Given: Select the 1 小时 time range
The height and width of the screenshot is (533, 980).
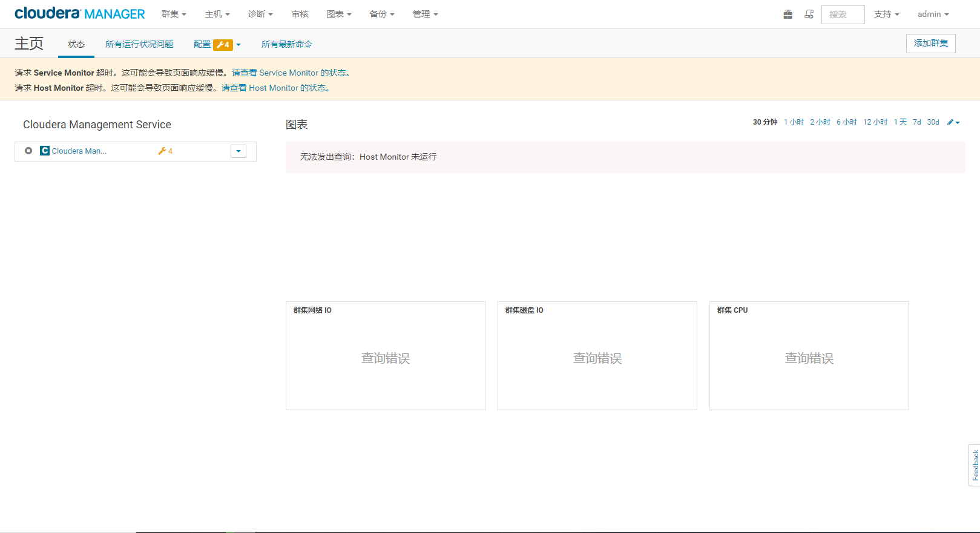Looking at the screenshot, I should pyautogui.click(x=794, y=122).
